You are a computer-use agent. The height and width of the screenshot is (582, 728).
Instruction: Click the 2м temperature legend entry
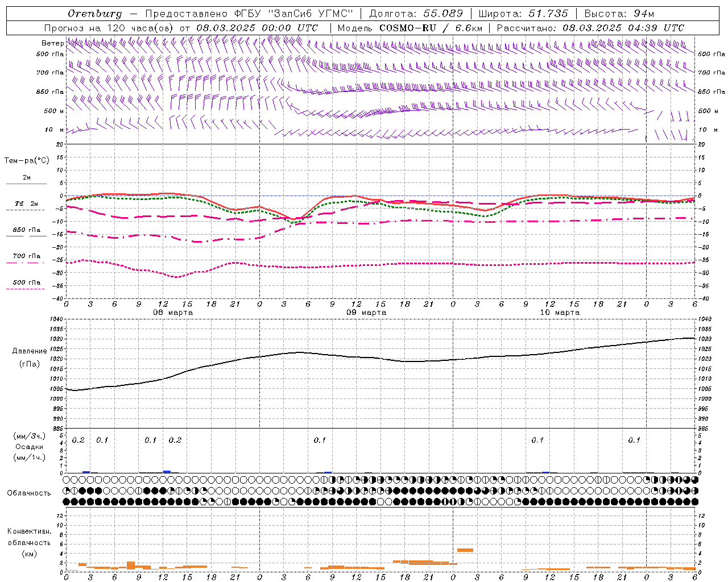pos(27,177)
